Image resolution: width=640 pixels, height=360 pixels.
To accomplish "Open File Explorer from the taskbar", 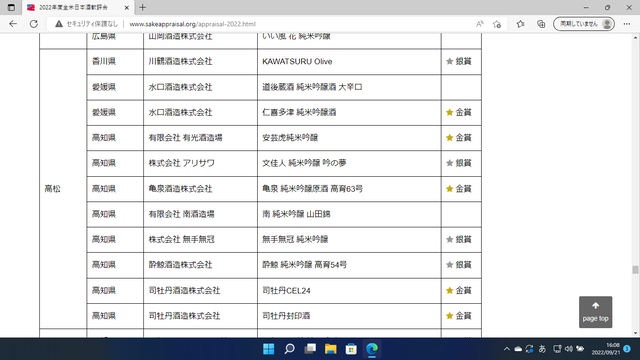I will [331, 349].
